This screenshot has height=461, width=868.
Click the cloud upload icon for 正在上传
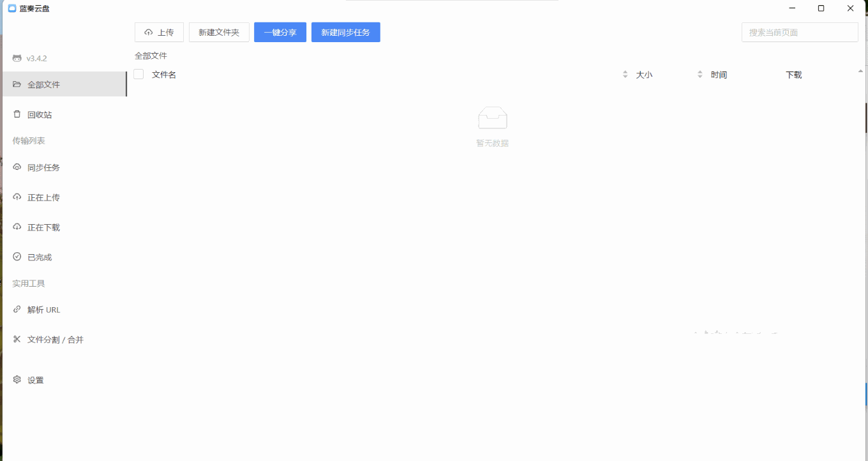click(17, 197)
